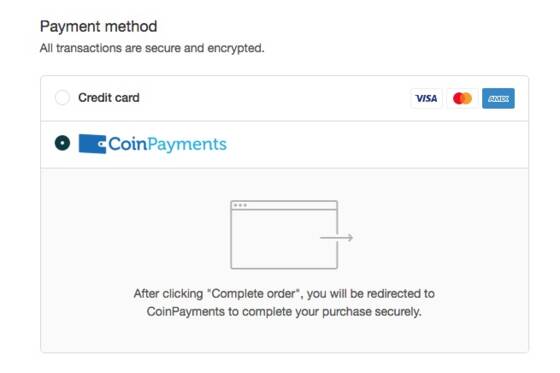This screenshot has width=560, height=373.
Task: Click the dark 'Coin' logo text
Action: 128,144
